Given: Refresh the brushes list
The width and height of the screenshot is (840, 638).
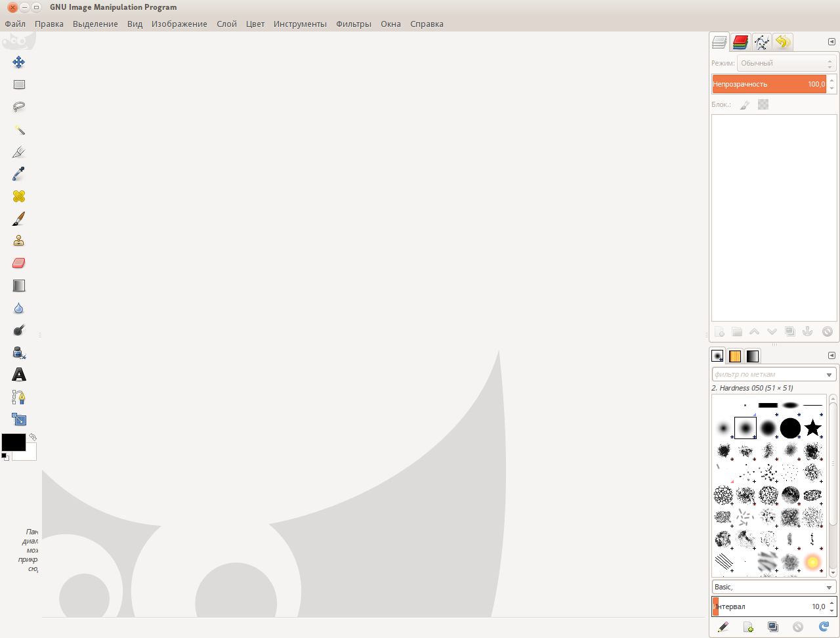Looking at the screenshot, I should pos(824,627).
